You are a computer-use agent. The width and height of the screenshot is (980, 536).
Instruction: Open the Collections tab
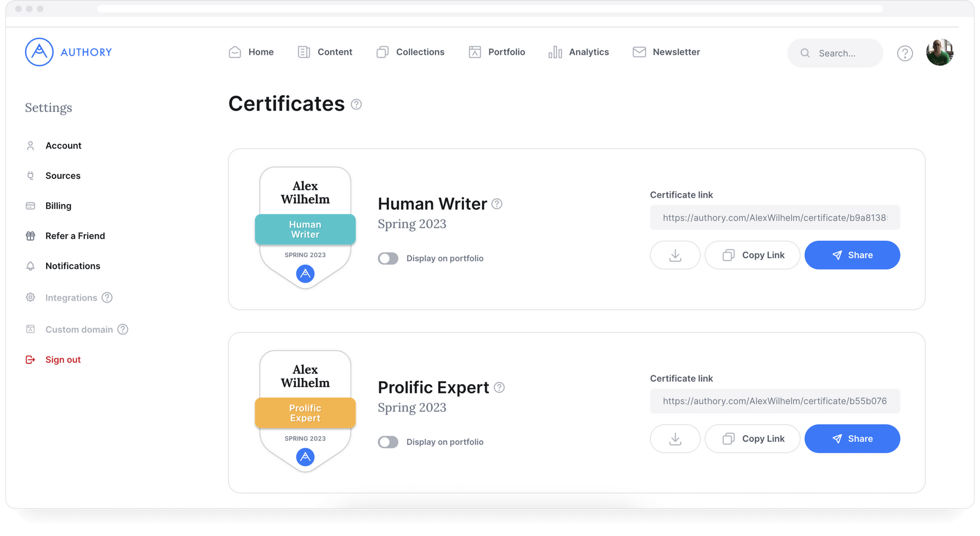click(411, 52)
